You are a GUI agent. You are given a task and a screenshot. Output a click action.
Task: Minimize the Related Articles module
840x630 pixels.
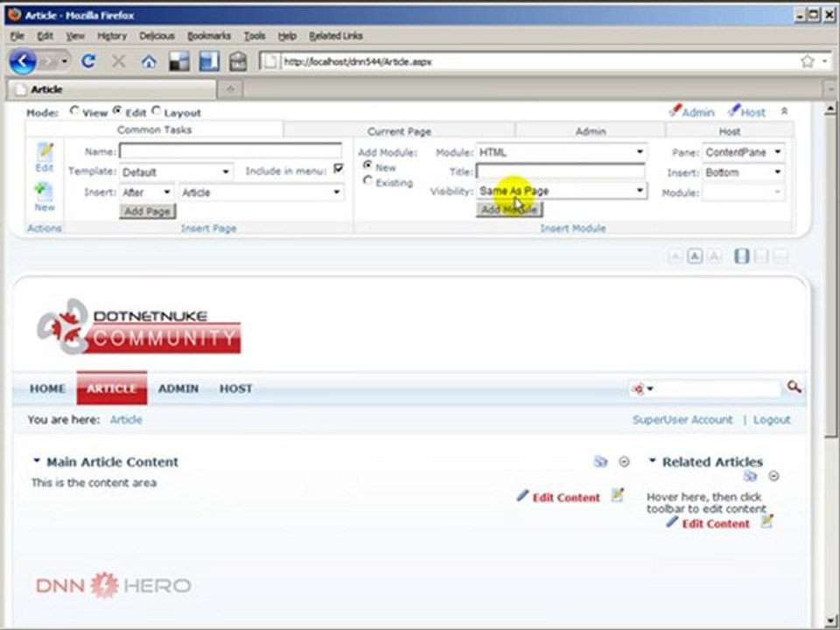point(773,476)
